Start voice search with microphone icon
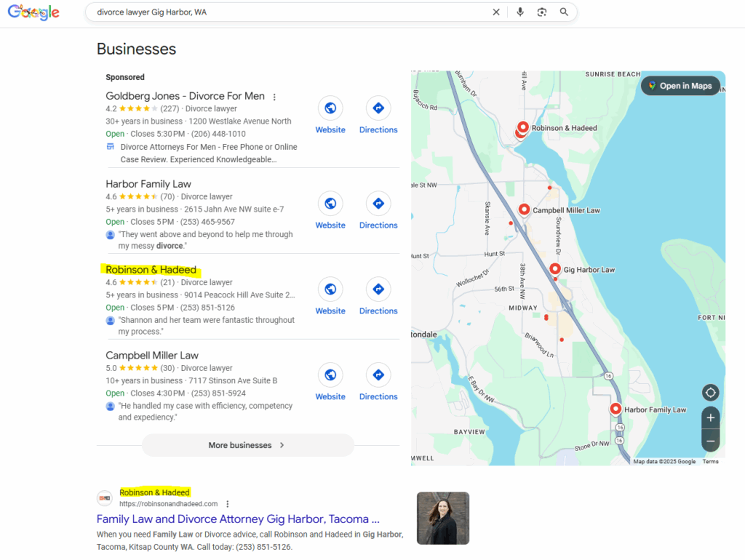This screenshot has height=560, width=745. [519, 12]
